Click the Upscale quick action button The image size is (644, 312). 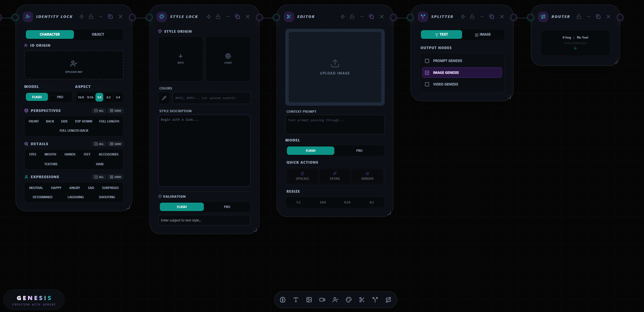coord(302,176)
